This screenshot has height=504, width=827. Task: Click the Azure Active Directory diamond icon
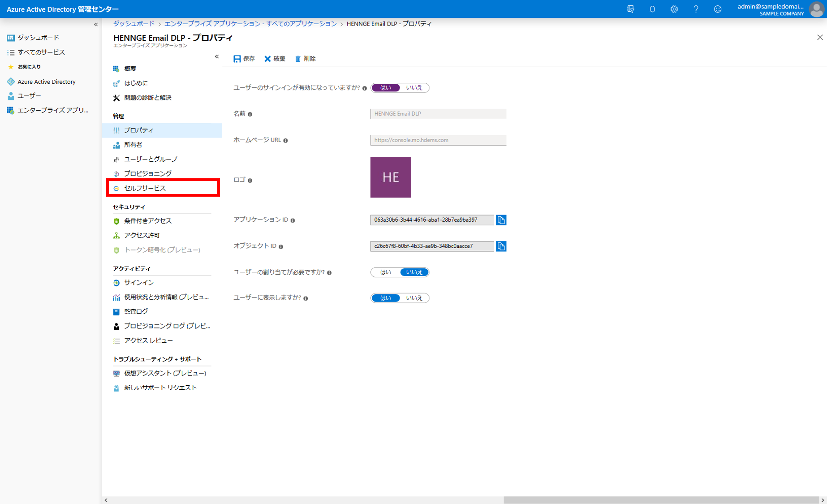11,82
